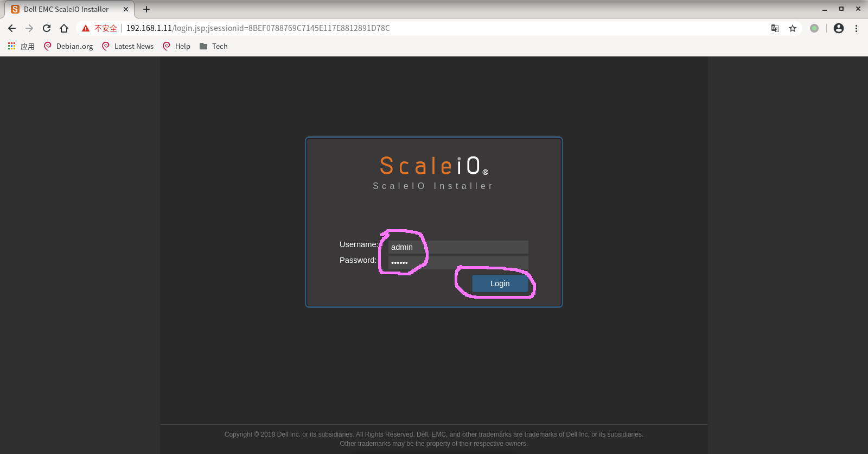Open Chrome three-dot menu
868x454 pixels.
857,28
